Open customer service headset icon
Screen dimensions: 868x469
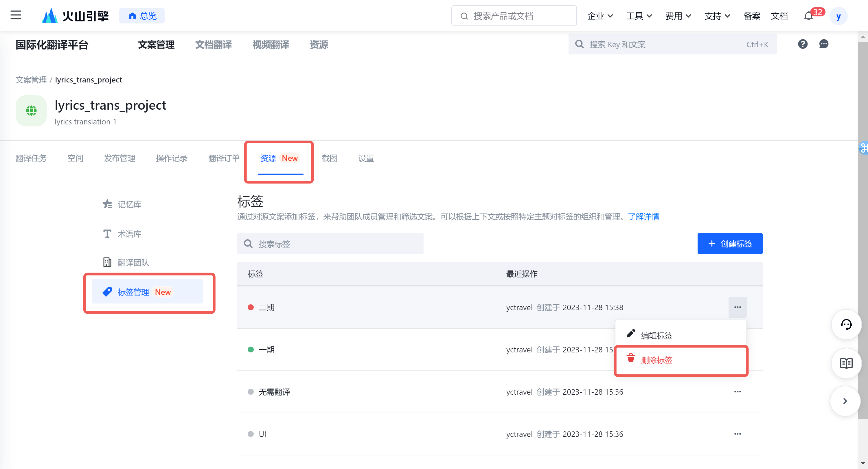846,324
